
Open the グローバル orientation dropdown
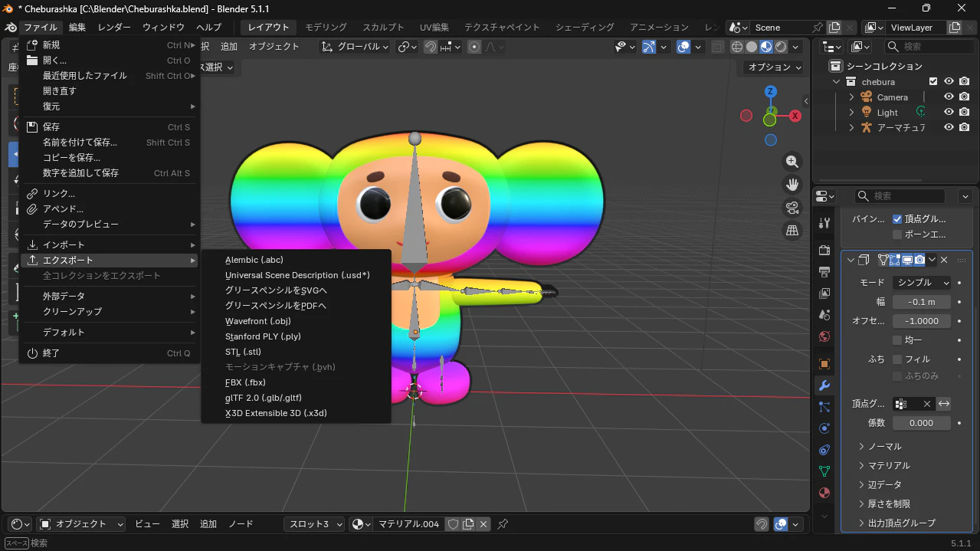tap(356, 47)
